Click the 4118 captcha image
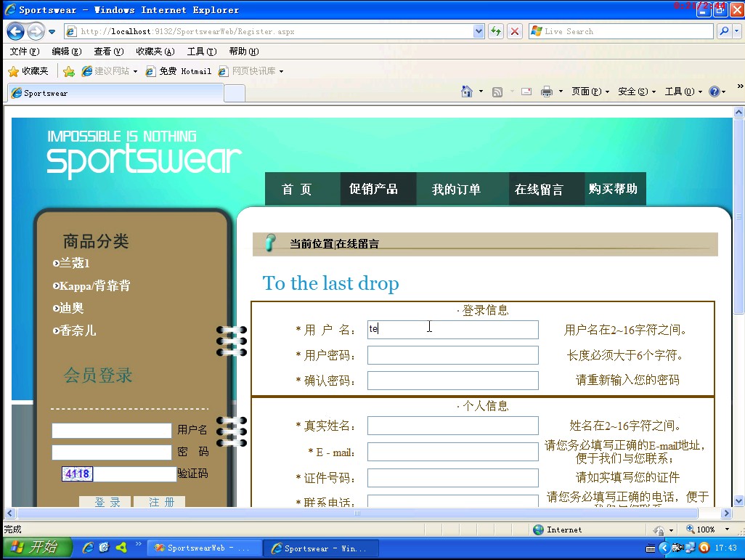 [x=77, y=474]
